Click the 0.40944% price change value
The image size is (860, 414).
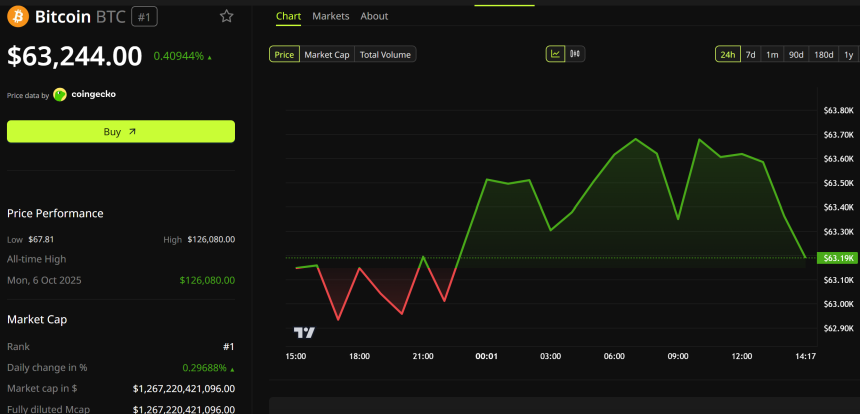point(179,56)
